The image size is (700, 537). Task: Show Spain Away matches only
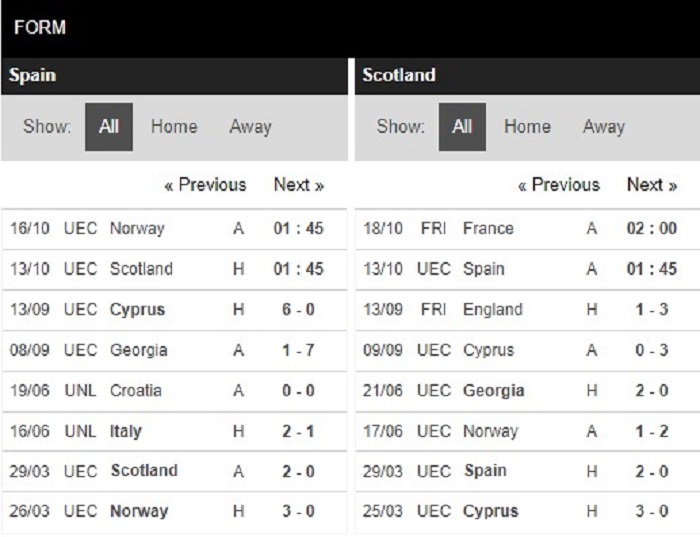tap(250, 127)
